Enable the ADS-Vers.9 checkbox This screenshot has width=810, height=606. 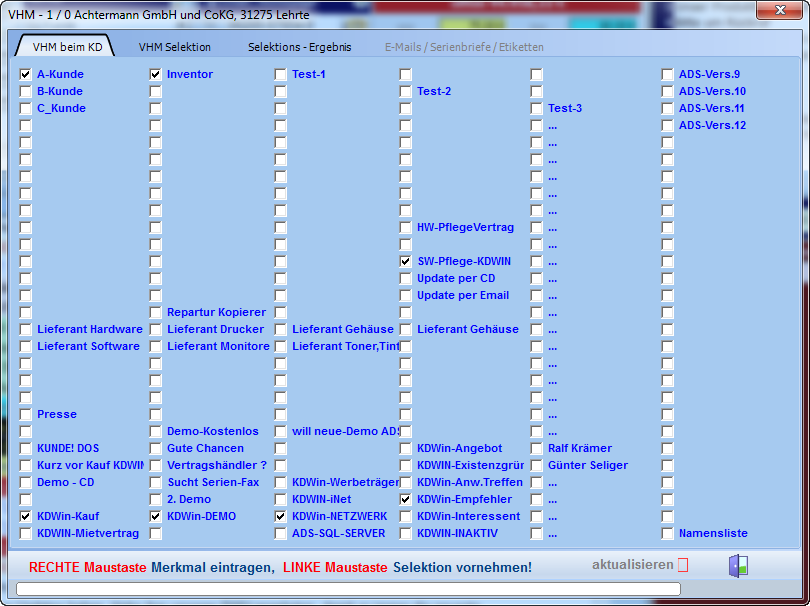coord(667,74)
